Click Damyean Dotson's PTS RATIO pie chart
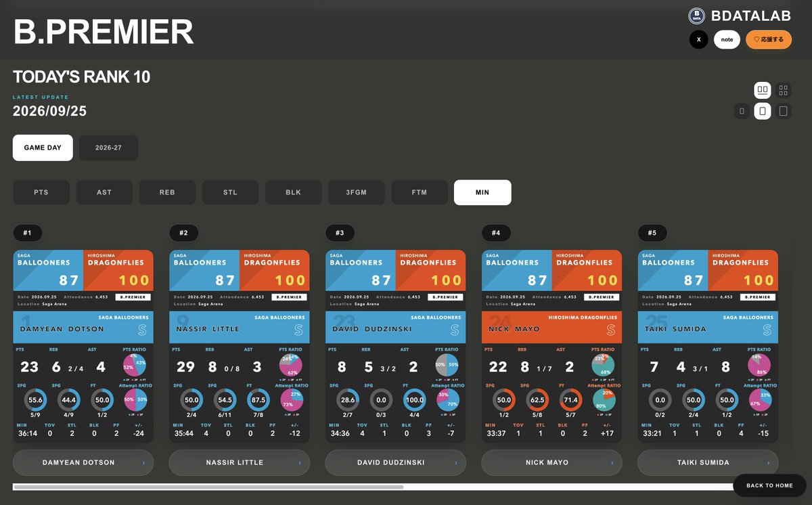Screen dimensions: 812x505 tap(134, 366)
